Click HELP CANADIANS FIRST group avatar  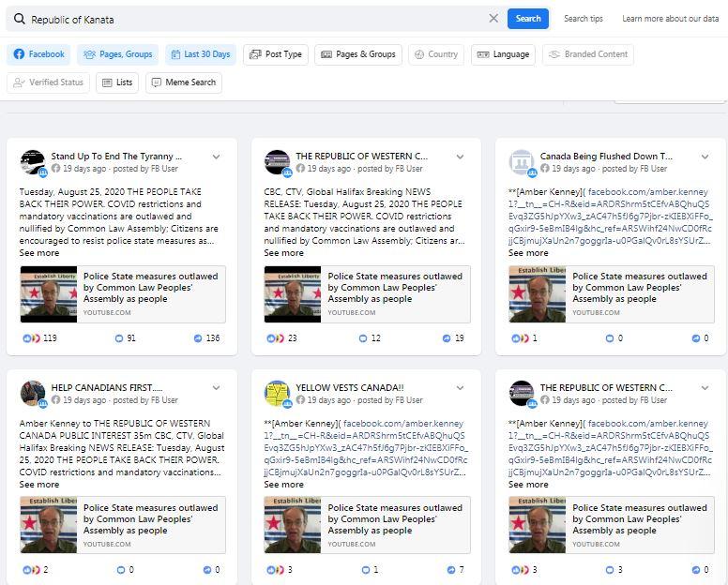[33, 393]
